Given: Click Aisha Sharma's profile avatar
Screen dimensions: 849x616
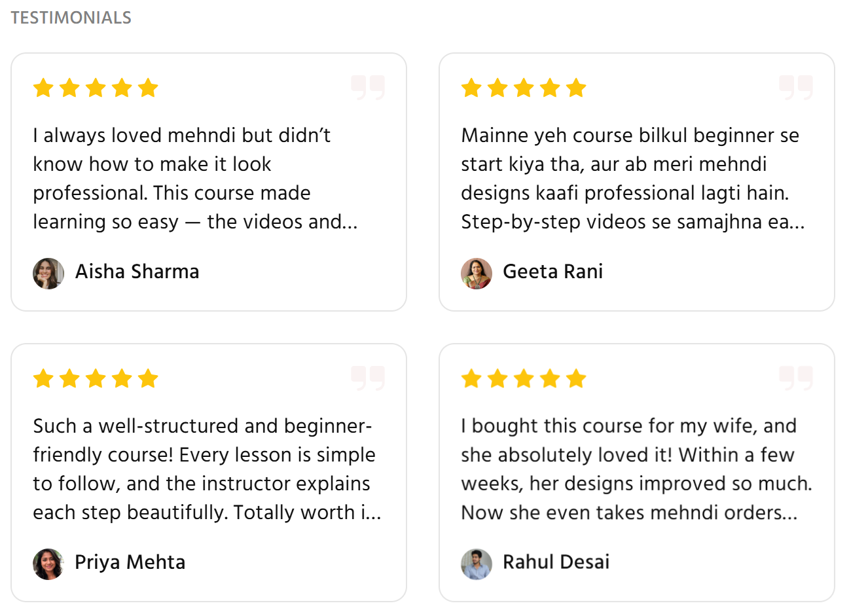Looking at the screenshot, I should pos(48,273).
